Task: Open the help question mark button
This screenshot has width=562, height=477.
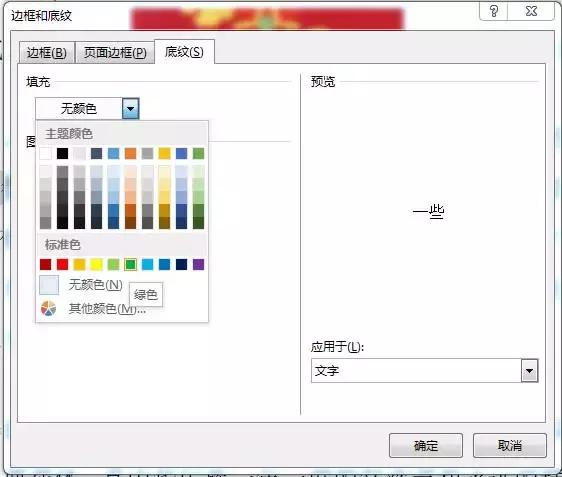Action: 494,11
